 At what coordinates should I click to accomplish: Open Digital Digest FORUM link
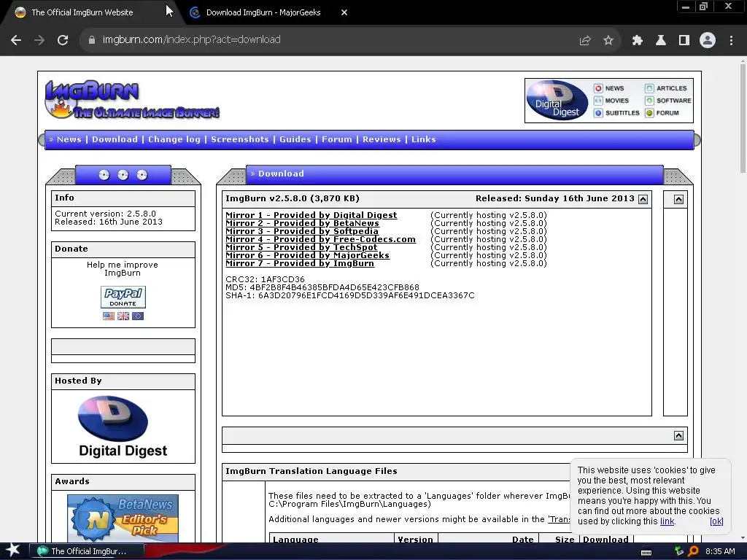662,113
